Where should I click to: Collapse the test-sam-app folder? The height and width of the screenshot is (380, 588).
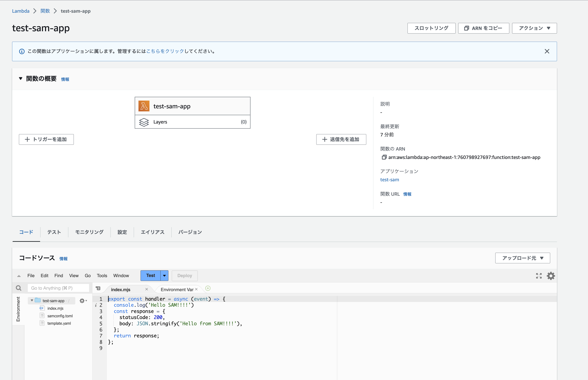tap(32, 300)
